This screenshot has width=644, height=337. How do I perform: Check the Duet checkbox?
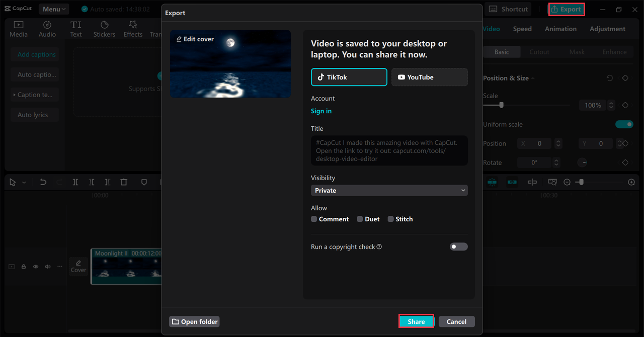[x=360, y=219]
